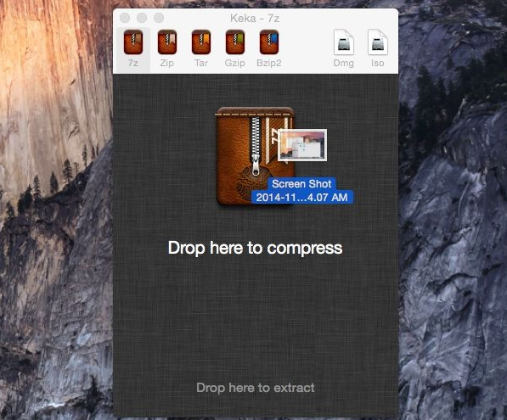507x420 pixels.
Task: Click the Keka - 7z window title
Action: point(255,18)
